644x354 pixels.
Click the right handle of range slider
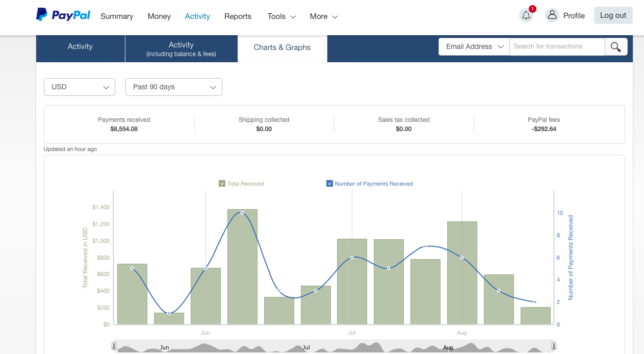pyautogui.click(x=554, y=346)
